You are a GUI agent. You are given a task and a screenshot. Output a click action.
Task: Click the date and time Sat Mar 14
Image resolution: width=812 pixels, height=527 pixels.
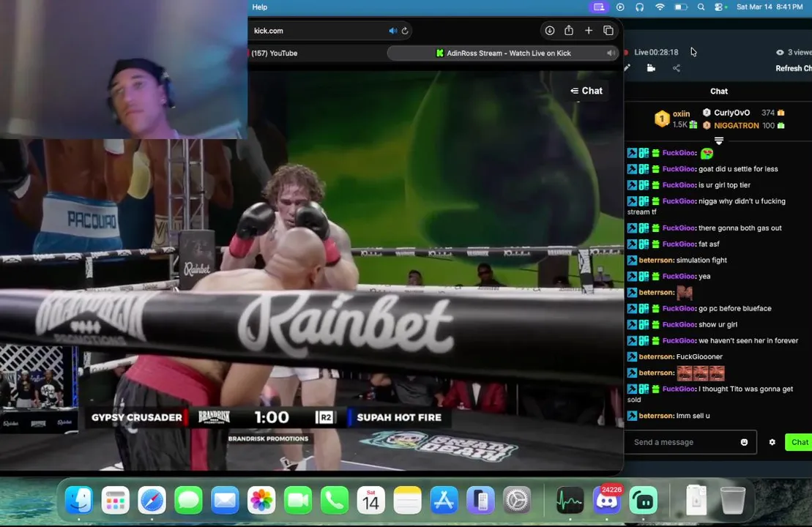[770, 7]
